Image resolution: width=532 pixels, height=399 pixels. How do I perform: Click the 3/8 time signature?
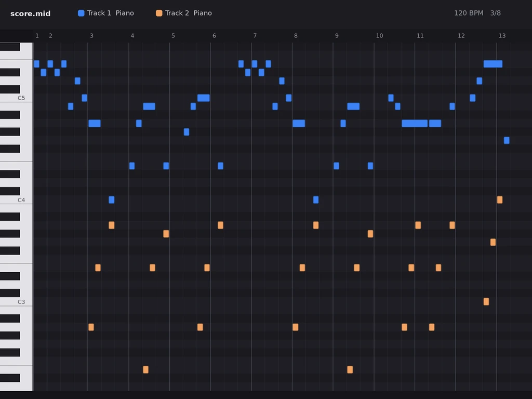[495, 13]
